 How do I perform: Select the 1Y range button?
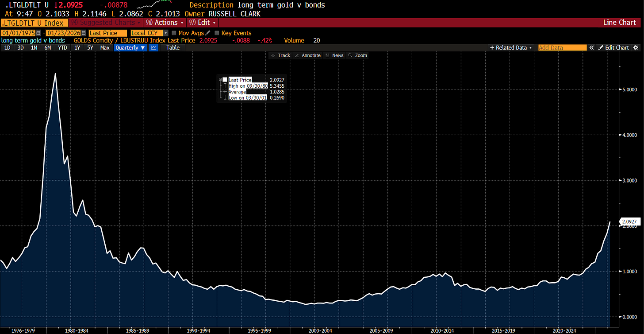pos(77,47)
